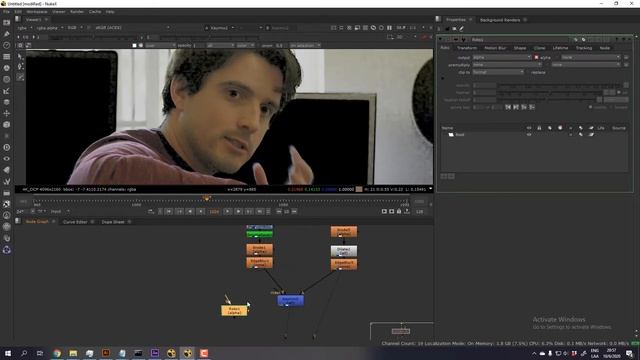Select the grey Dilate node in node graph
Image resolution: width=640 pixels, height=360 pixels.
click(x=344, y=251)
